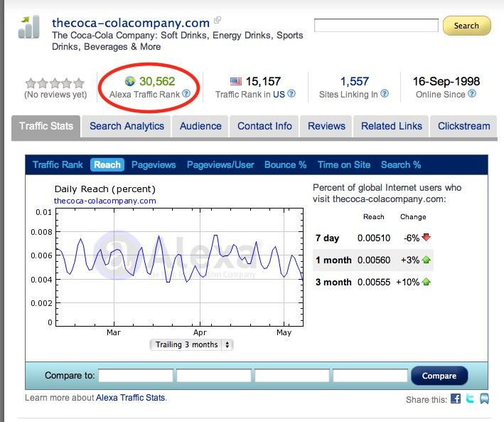The image size is (504, 422).
Task: Select the Pageviews/User chart metric
Action: (220, 165)
